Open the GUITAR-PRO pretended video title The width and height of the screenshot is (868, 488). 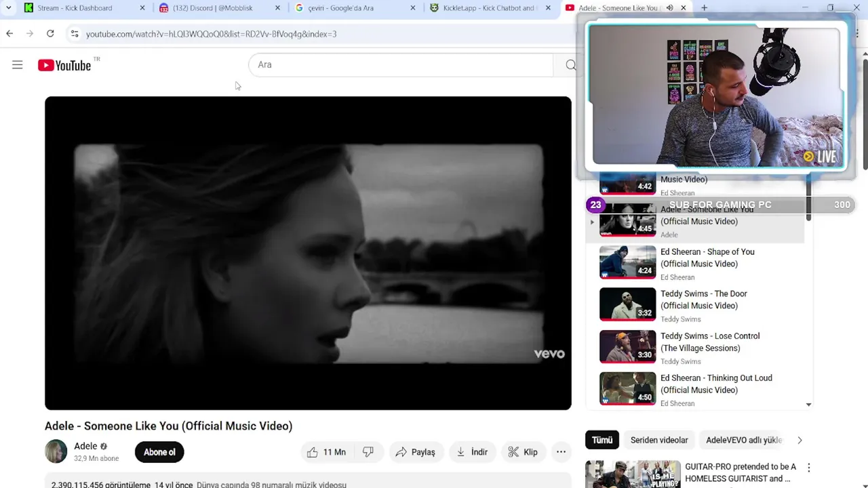[x=741, y=472]
